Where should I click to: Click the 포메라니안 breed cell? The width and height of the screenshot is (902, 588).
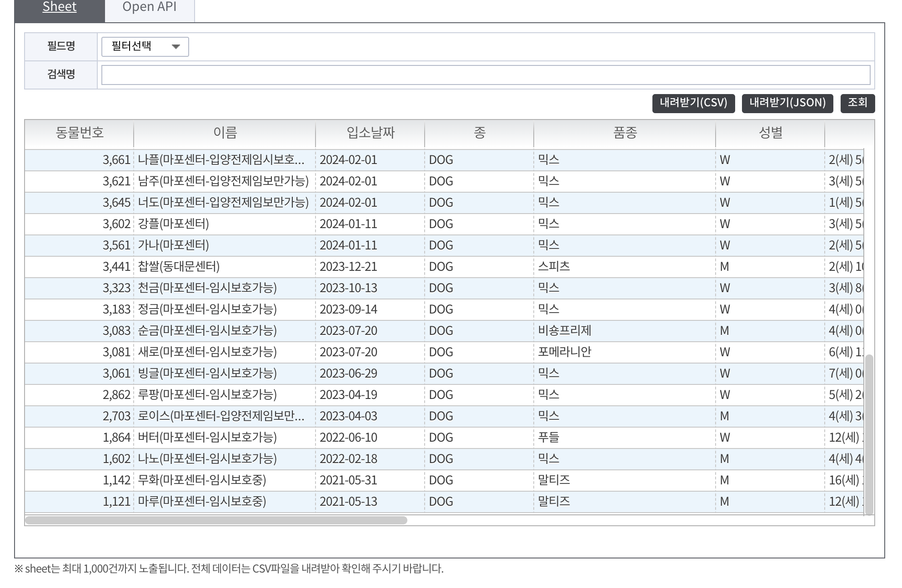(564, 352)
